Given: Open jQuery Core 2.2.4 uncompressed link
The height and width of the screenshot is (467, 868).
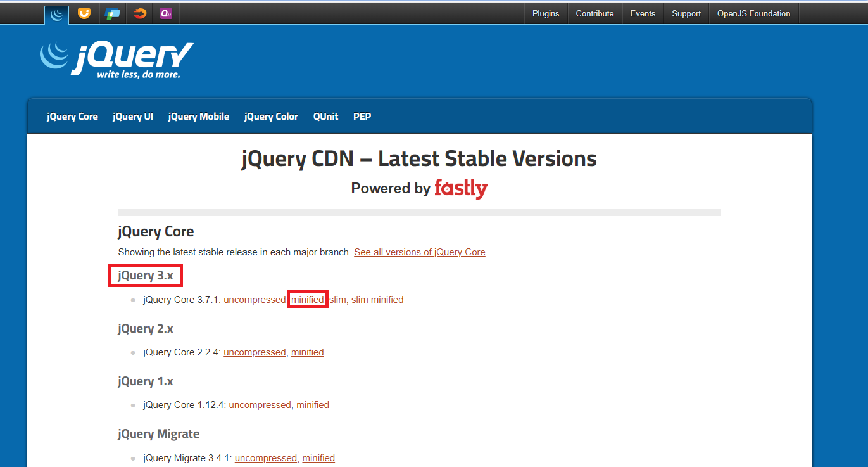Looking at the screenshot, I should click(x=255, y=352).
